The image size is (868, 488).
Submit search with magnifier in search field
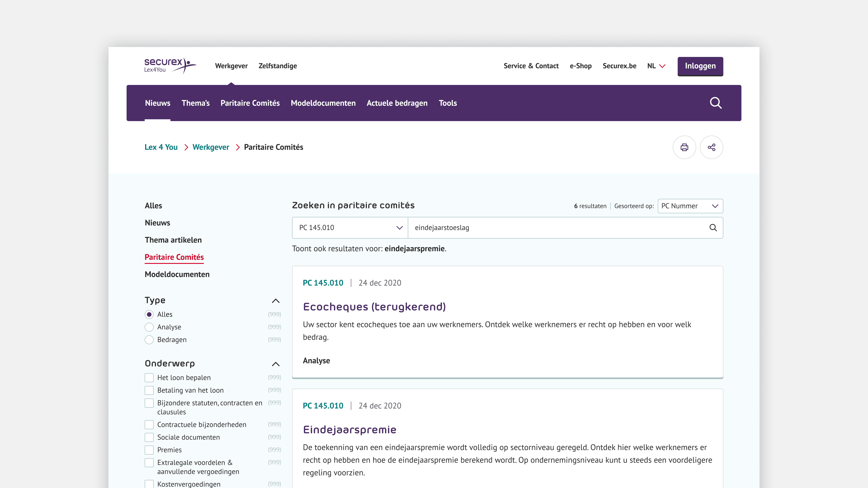[713, 228]
